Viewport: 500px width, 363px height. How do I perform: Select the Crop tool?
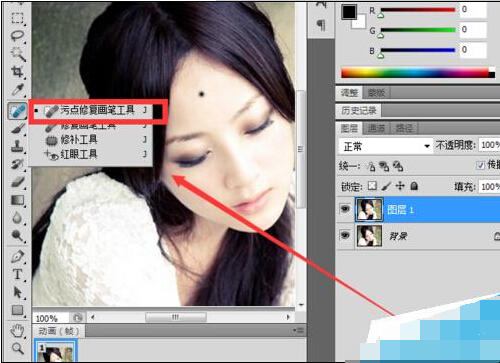click(17, 71)
